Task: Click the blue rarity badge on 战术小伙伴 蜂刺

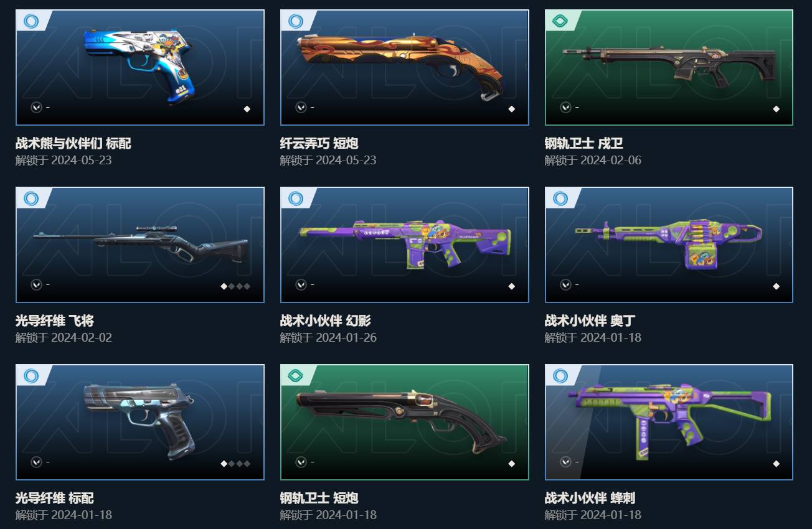Action: [560, 376]
